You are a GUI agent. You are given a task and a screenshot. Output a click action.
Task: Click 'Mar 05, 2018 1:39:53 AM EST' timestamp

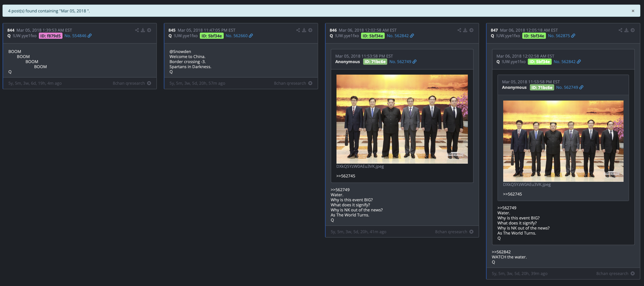pyautogui.click(x=44, y=30)
